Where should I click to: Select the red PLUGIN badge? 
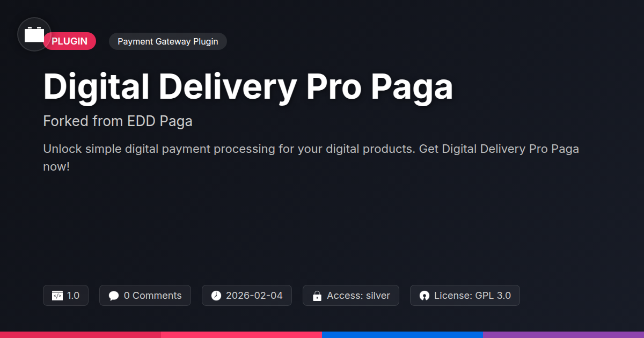click(x=70, y=41)
